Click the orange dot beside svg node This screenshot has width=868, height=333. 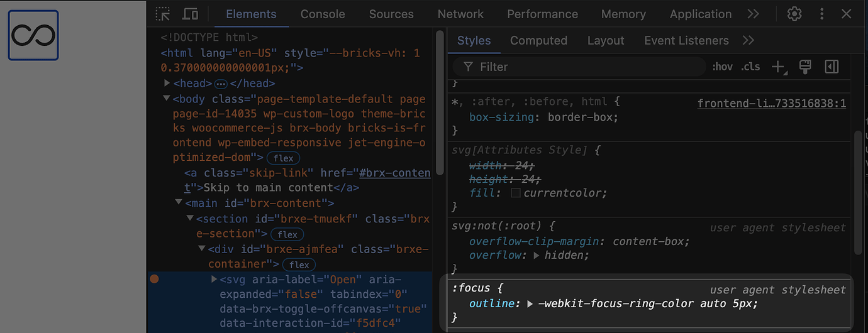tap(154, 278)
